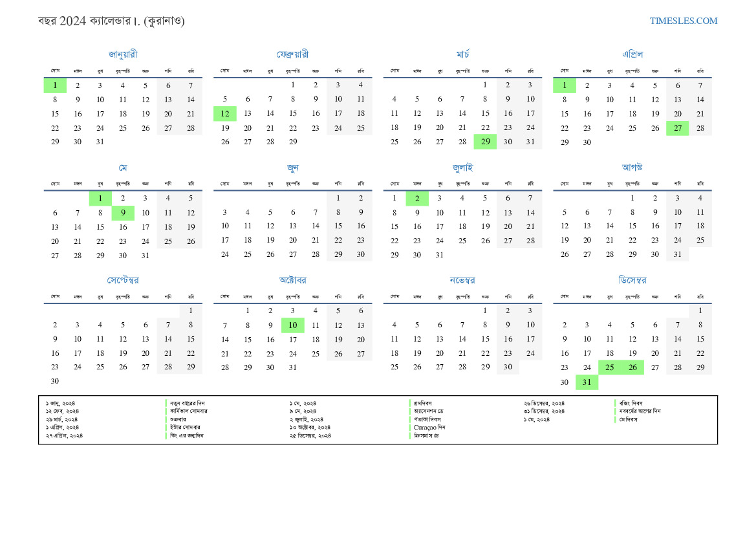Click date 30 in September

(x=55, y=381)
